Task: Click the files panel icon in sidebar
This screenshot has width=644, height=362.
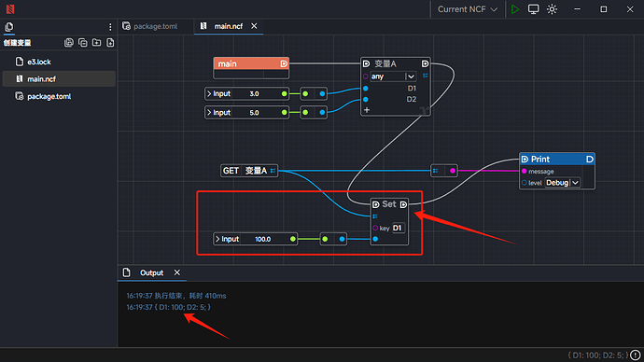Action: click(x=9, y=27)
